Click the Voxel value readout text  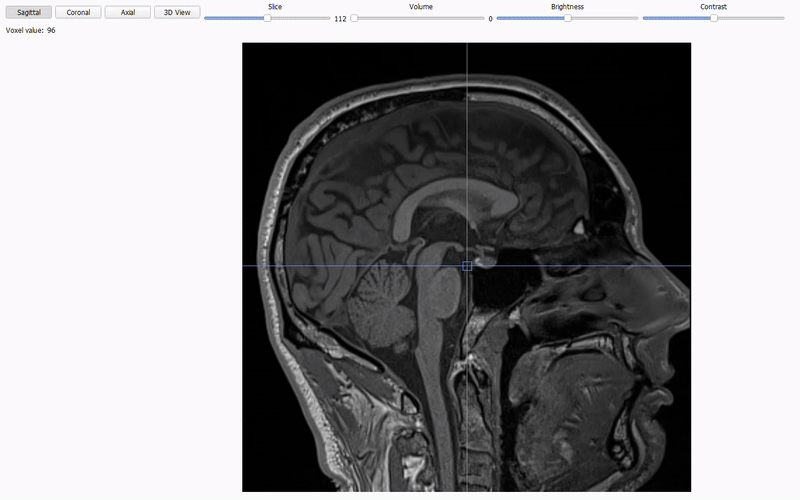(31, 31)
